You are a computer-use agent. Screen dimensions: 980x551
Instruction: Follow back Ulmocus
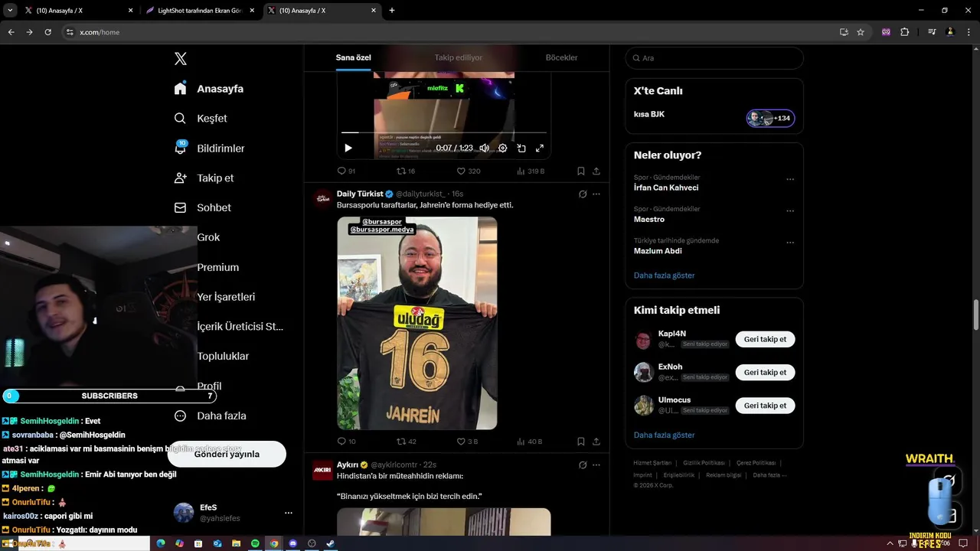[765, 406]
